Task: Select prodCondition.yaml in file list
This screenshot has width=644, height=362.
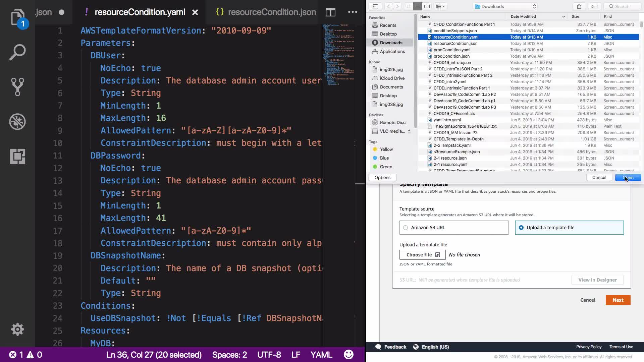Action: tap(451, 50)
